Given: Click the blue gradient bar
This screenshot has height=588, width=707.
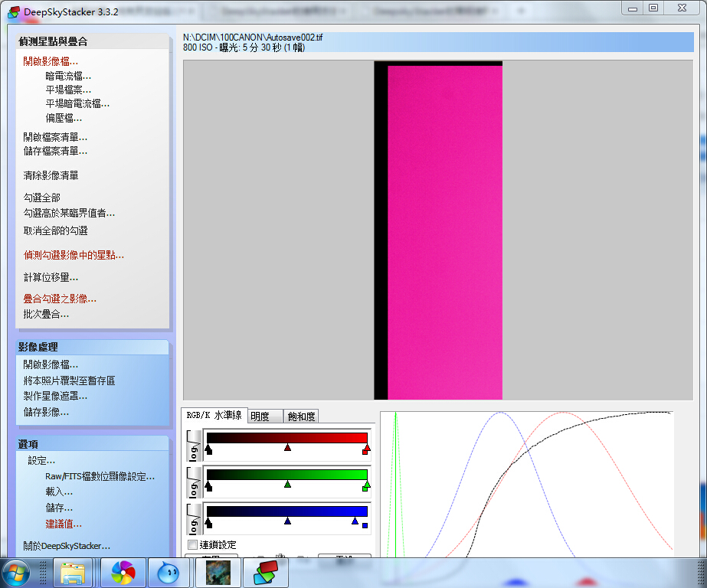Looking at the screenshot, I should pyautogui.click(x=286, y=511).
